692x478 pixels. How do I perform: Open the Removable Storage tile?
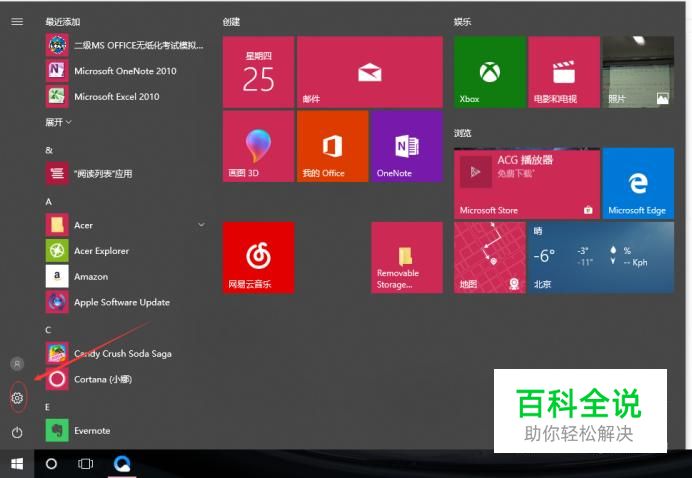coord(407,257)
